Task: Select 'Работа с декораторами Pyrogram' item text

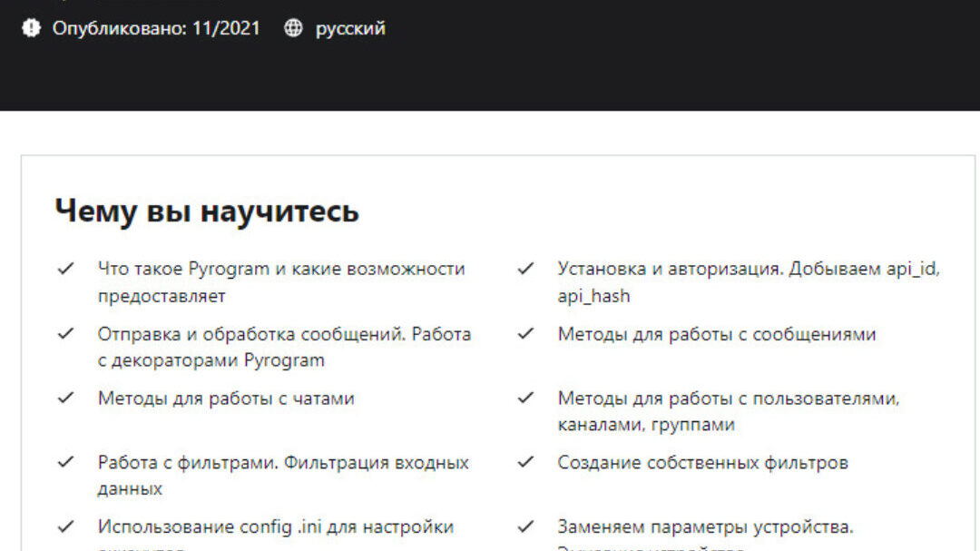Action: coord(211,360)
